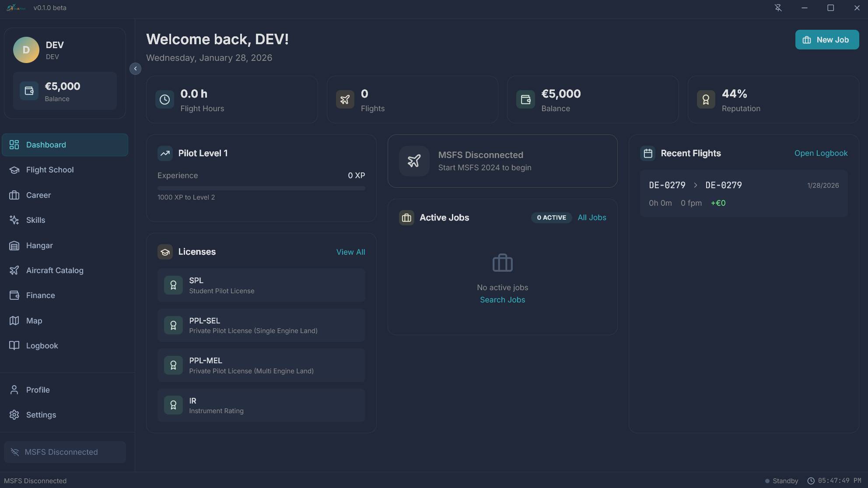This screenshot has width=868, height=488.
Task: Open the Logbook via Open Logbook link
Action: click(821, 153)
